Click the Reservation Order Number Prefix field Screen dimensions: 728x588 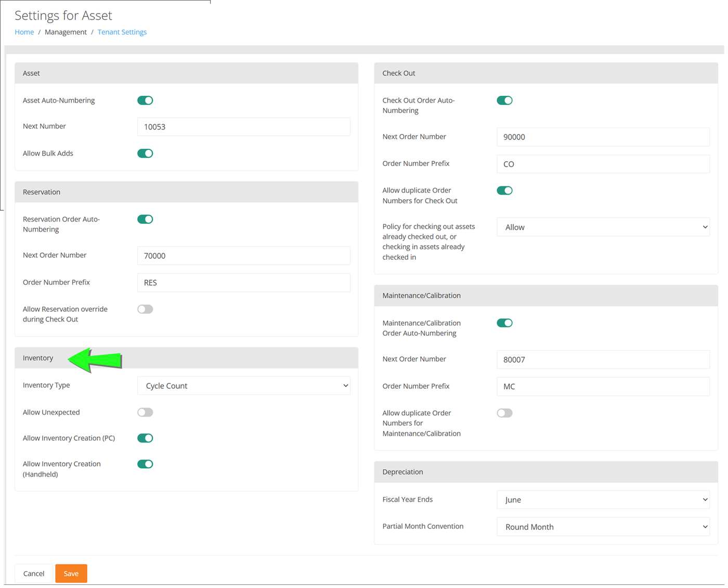point(243,283)
